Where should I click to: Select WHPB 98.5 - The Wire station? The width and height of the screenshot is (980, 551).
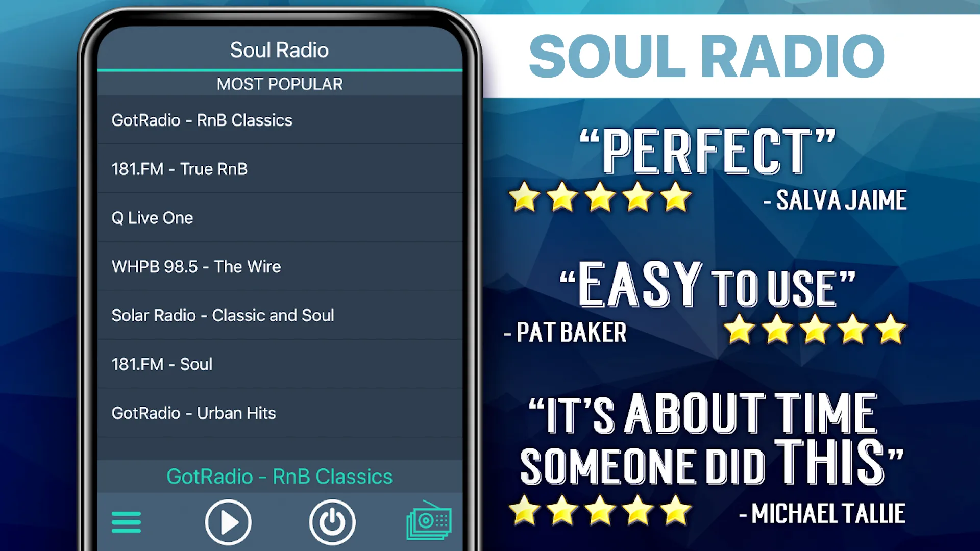tap(279, 266)
